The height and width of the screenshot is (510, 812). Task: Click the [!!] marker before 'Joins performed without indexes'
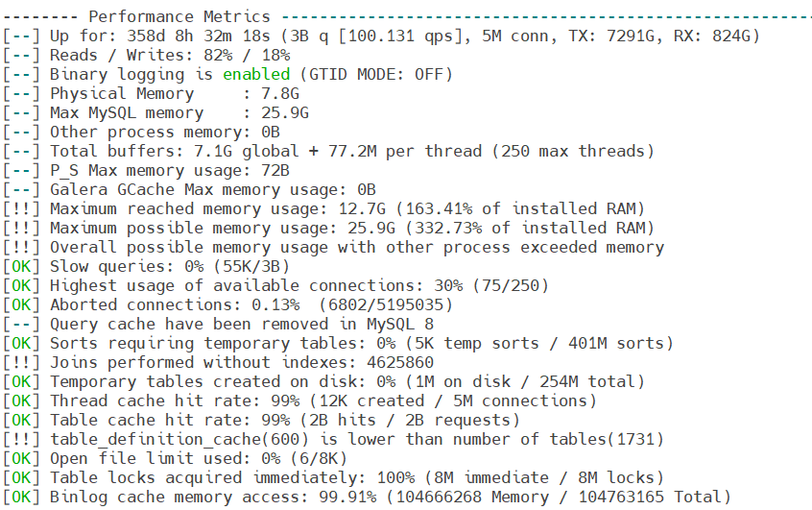tap(21, 362)
